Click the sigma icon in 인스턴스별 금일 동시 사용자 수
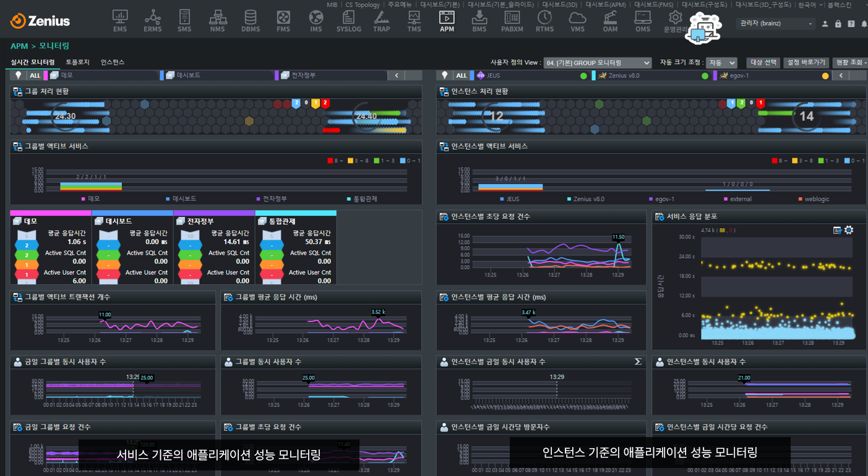 (638, 362)
